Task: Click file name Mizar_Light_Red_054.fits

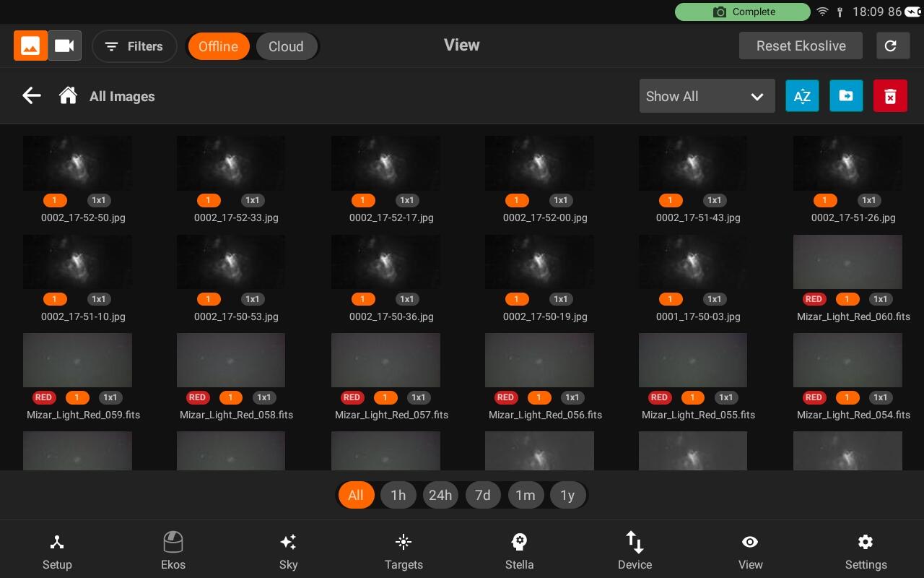Action: [x=853, y=415]
